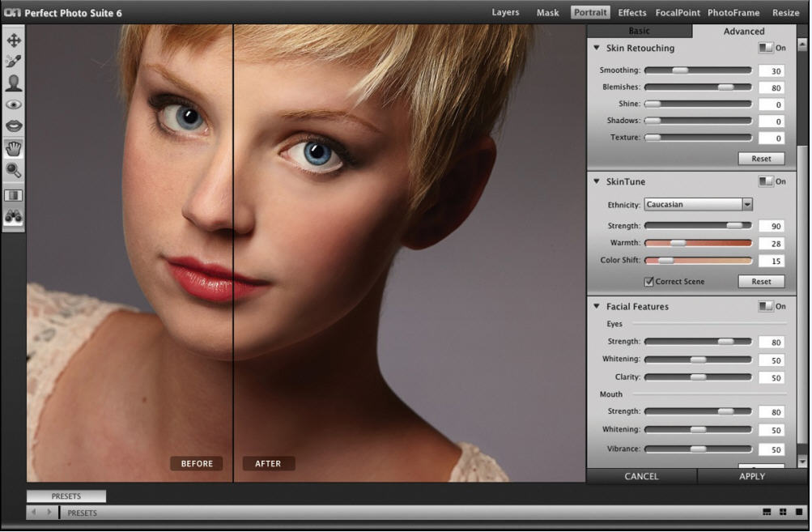Reset the Skin Retouching settings

pyautogui.click(x=760, y=158)
